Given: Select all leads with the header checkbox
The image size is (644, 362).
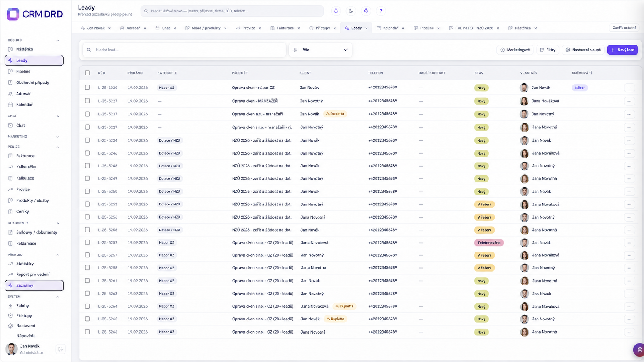Looking at the screenshot, I should click(x=87, y=73).
